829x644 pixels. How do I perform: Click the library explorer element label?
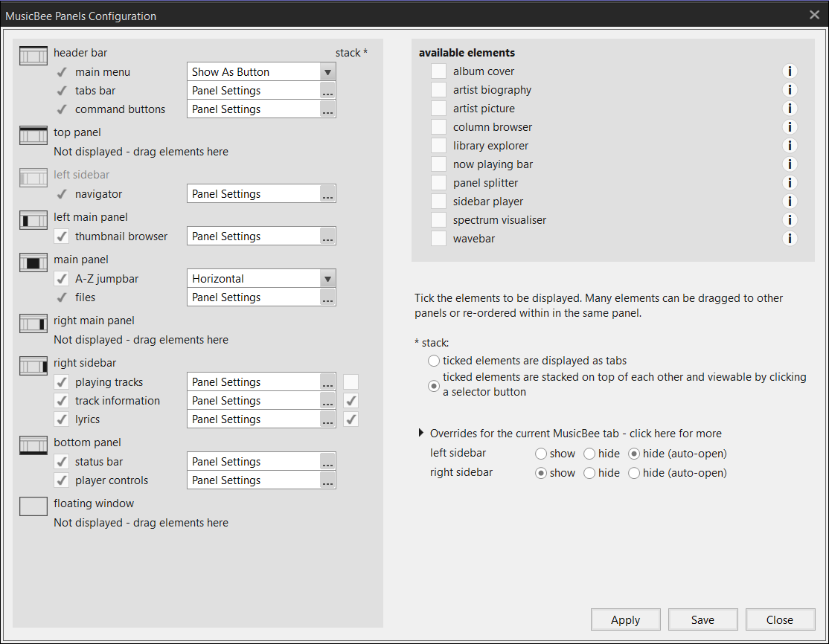(490, 146)
